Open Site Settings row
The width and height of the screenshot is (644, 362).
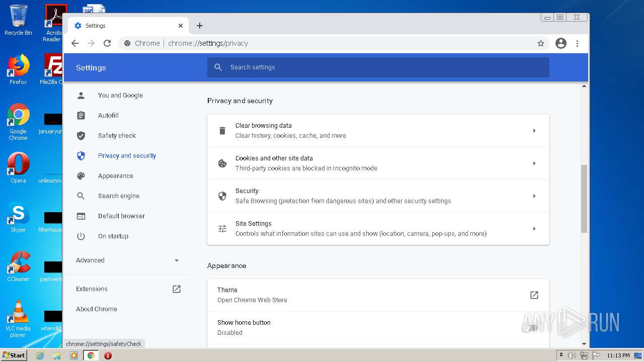coord(378,229)
